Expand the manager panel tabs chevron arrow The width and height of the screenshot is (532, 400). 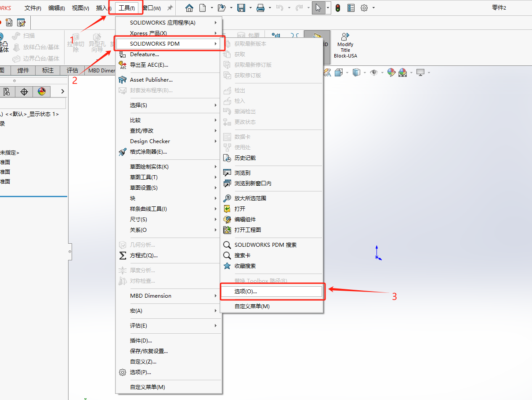pyautogui.click(x=63, y=91)
